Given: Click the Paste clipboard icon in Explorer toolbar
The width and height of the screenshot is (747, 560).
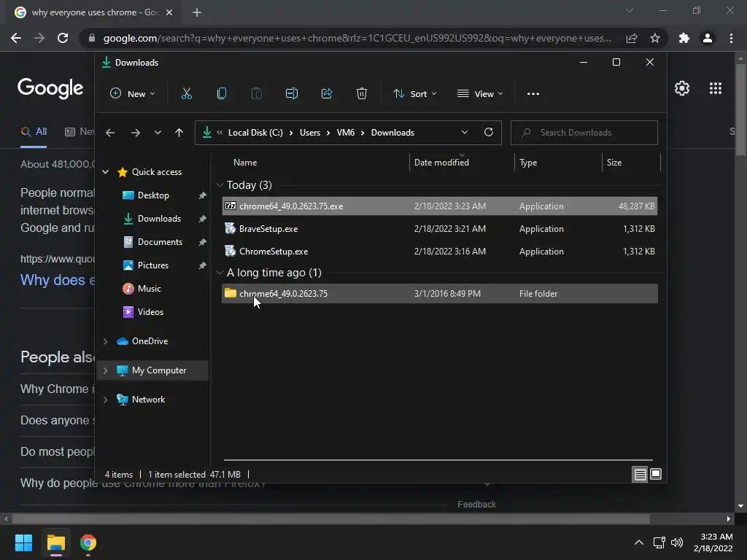Looking at the screenshot, I should click(x=256, y=94).
